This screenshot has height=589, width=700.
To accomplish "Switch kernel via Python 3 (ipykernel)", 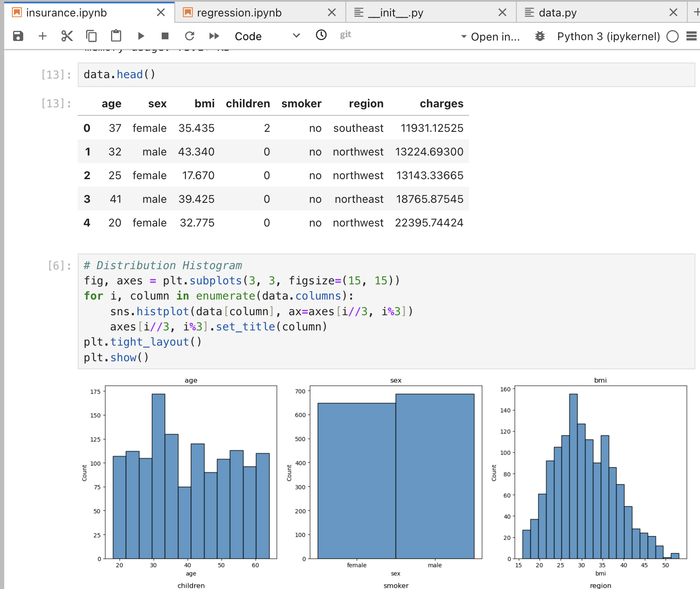I will [x=608, y=36].
